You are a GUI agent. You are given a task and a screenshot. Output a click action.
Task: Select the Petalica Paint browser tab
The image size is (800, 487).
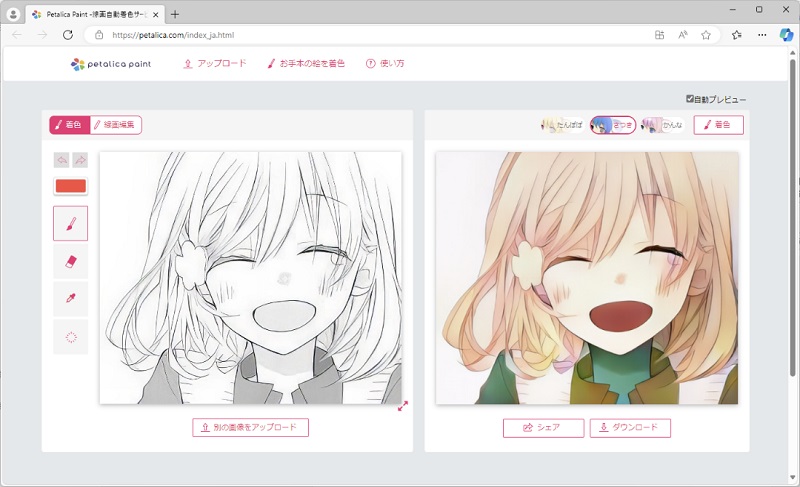(x=95, y=15)
